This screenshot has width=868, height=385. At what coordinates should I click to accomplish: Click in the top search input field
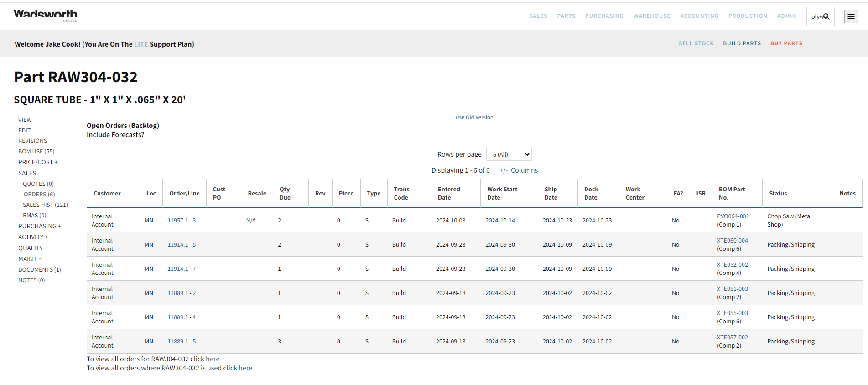coord(816,16)
